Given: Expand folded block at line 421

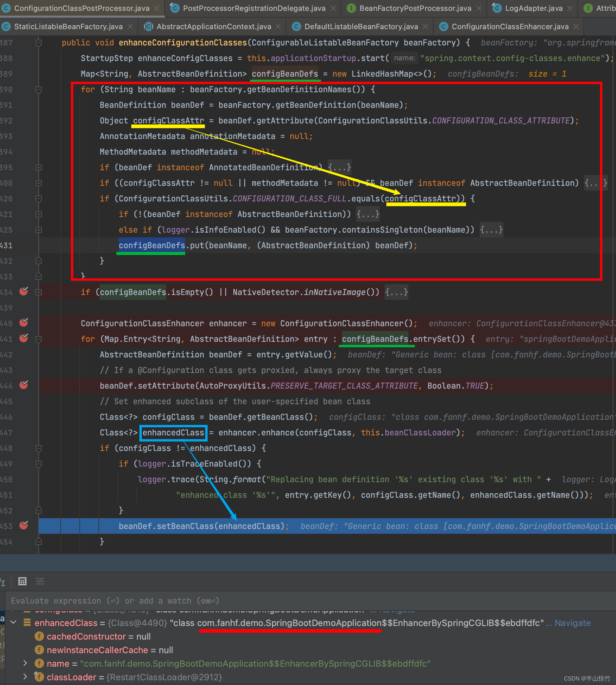Looking at the screenshot, I should pyautogui.click(x=39, y=214).
